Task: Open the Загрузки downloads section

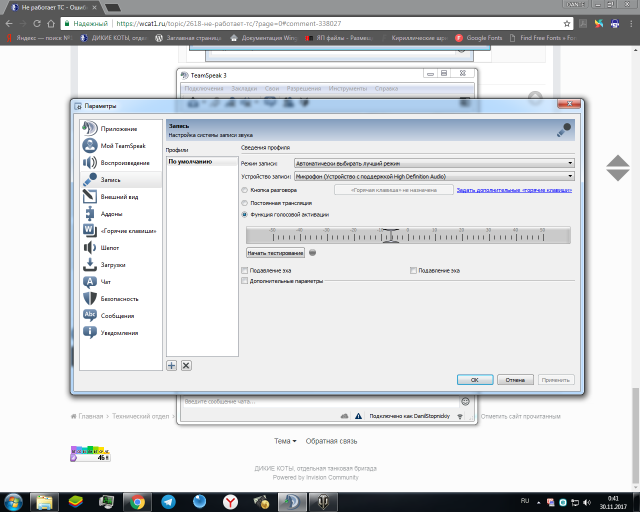Action: pos(112,265)
